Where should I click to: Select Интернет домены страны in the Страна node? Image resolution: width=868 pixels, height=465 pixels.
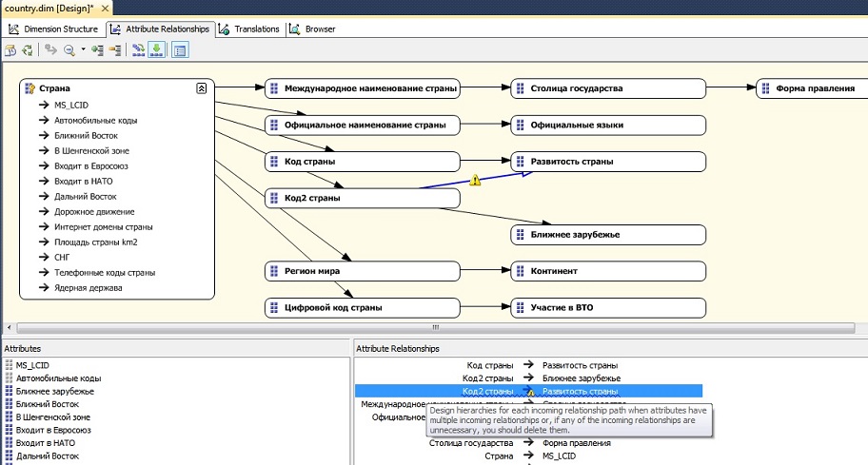pos(103,227)
